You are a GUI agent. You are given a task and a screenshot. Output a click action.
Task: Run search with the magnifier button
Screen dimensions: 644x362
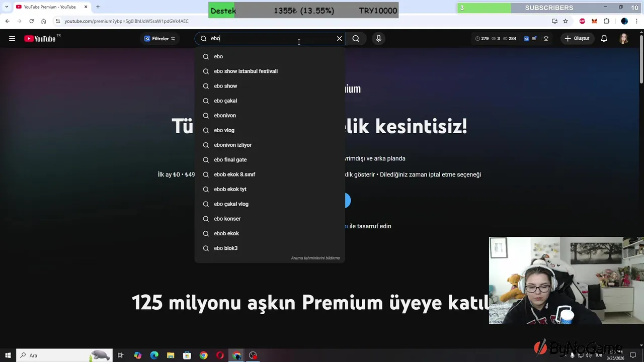click(x=356, y=39)
